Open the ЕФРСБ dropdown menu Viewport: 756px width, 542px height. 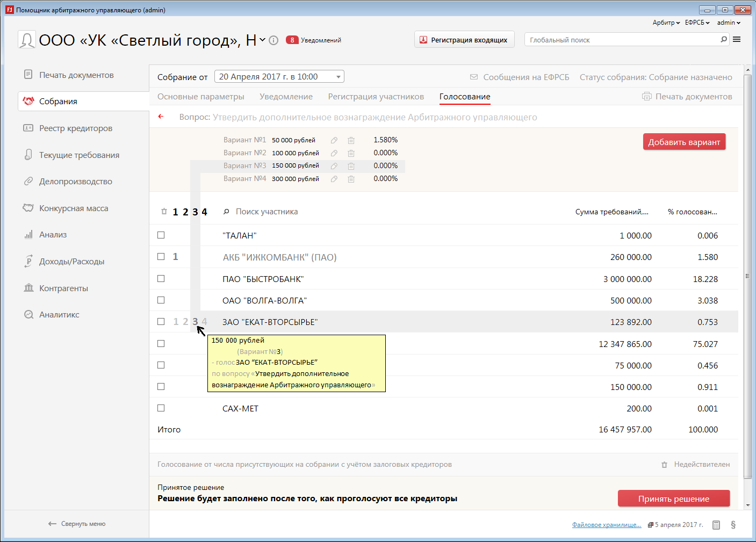(x=697, y=23)
